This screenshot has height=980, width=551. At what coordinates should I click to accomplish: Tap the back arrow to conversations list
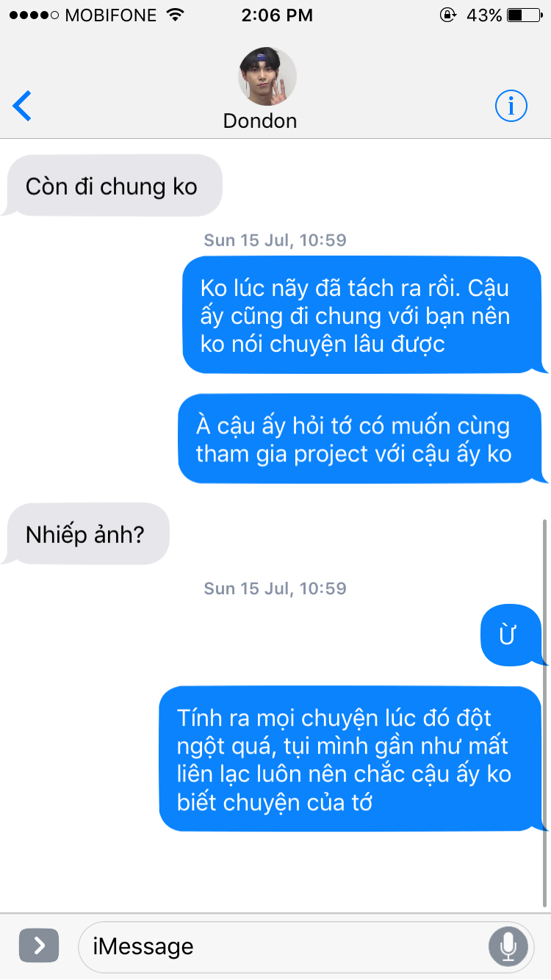pyautogui.click(x=23, y=107)
